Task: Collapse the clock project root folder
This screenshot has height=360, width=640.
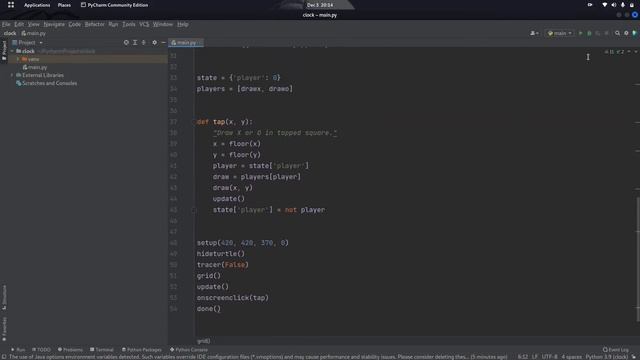Action: click(x=12, y=51)
